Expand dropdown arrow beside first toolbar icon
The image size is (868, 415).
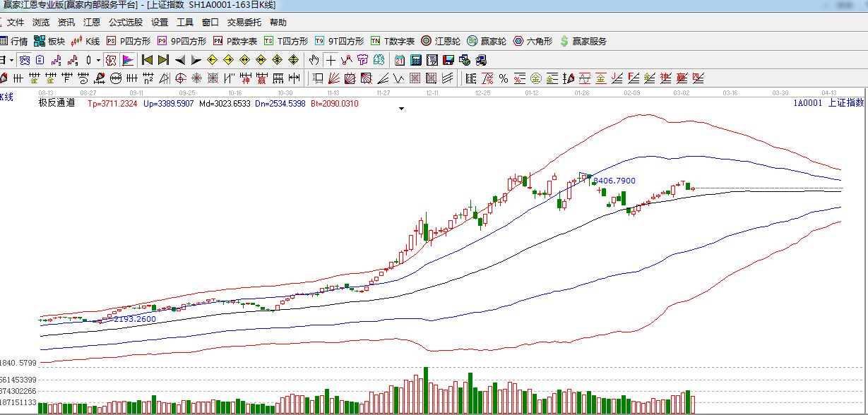(x=11, y=59)
